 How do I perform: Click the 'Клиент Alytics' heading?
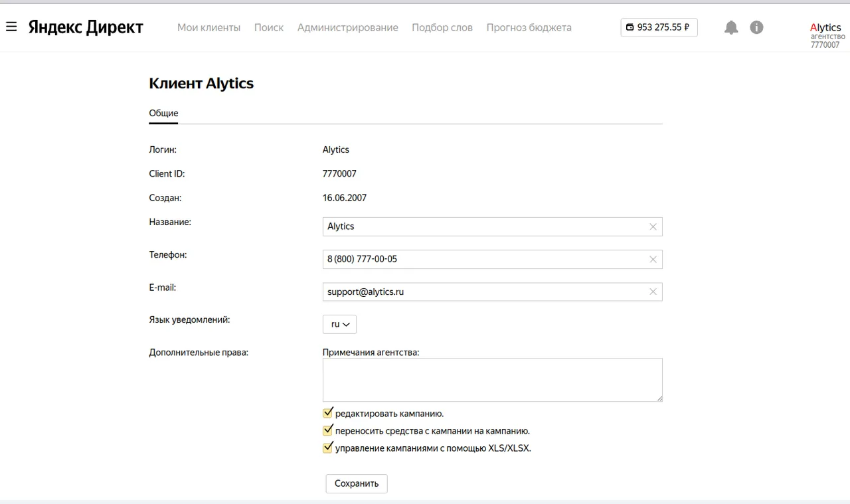(x=201, y=83)
